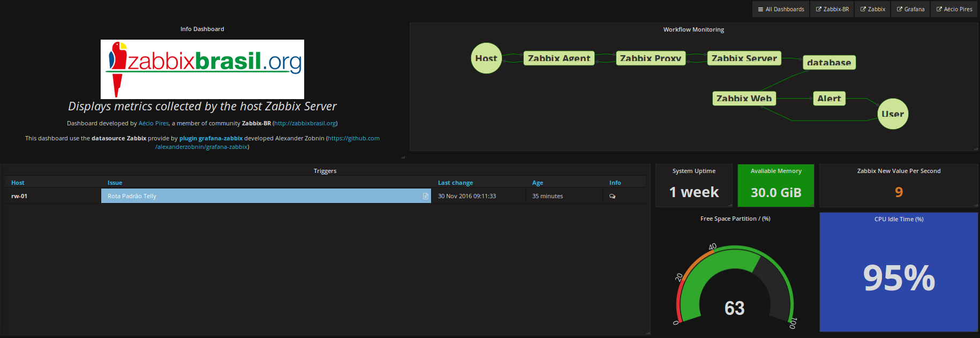Click the Info column header

(615, 183)
